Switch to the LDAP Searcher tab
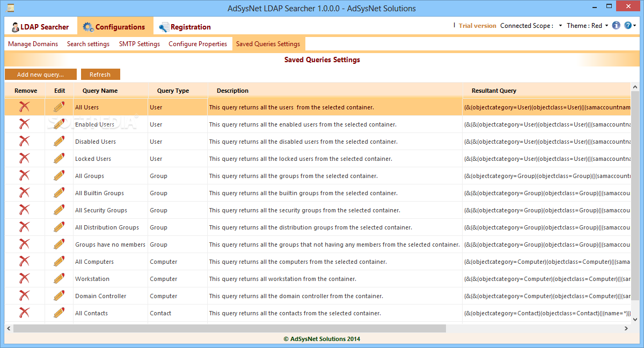 (41, 27)
